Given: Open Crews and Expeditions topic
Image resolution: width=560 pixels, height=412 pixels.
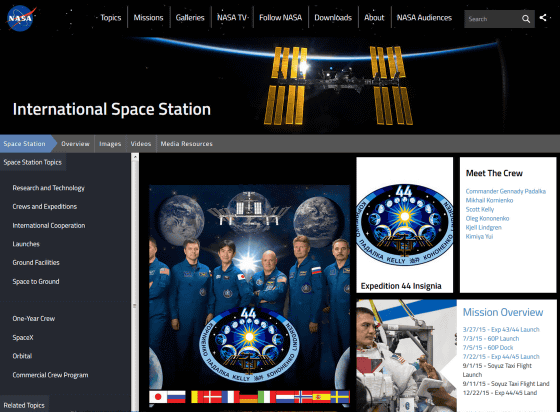Looking at the screenshot, I should coord(45,206).
